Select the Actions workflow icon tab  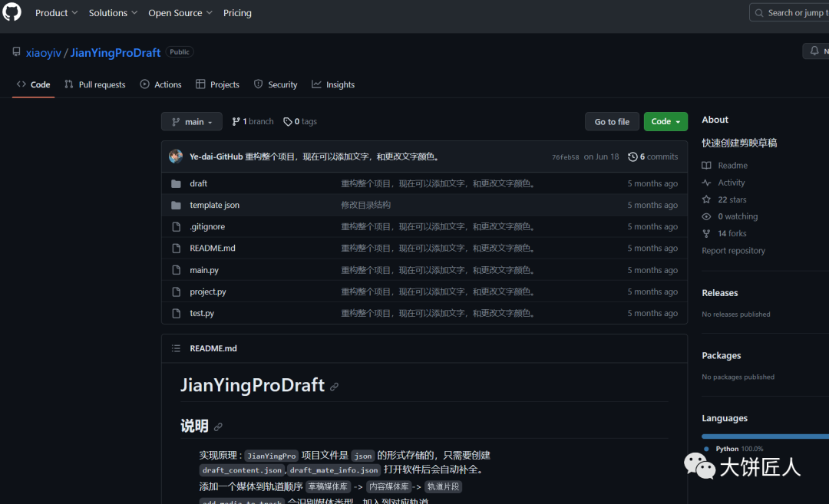point(143,84)
